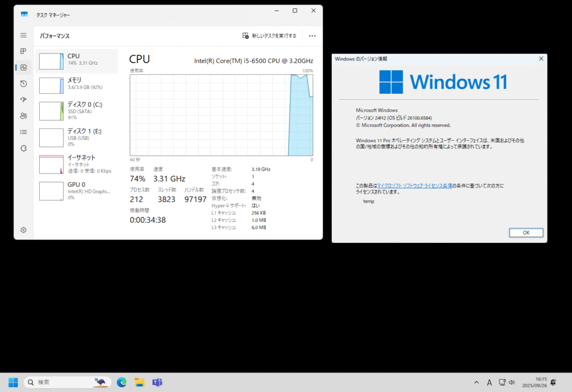Open the Details list sidebar icon

pyautogui.click(x=23, y=132)
